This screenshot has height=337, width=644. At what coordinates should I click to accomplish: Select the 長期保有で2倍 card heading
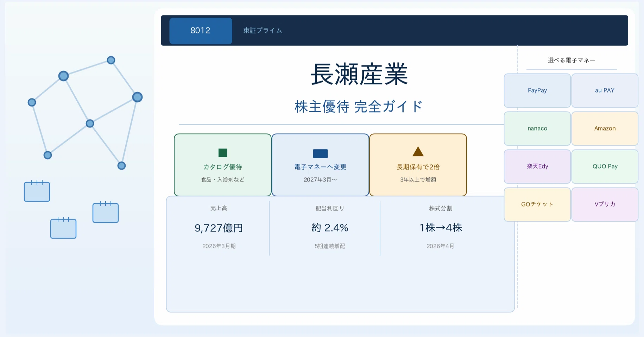pyautogui.click(x=418, y=167)
